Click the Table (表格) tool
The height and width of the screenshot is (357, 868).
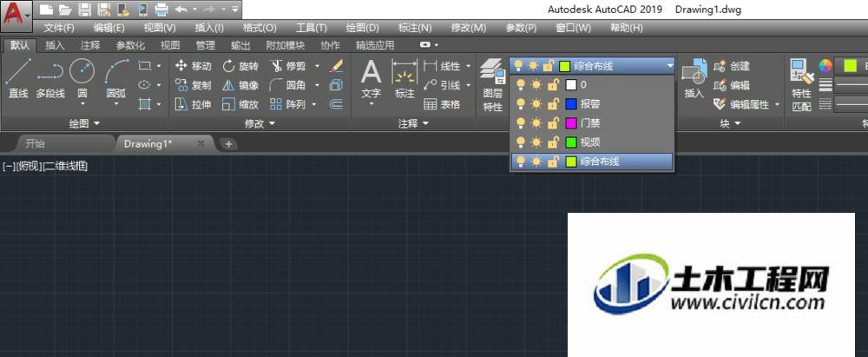click(443, 104)
